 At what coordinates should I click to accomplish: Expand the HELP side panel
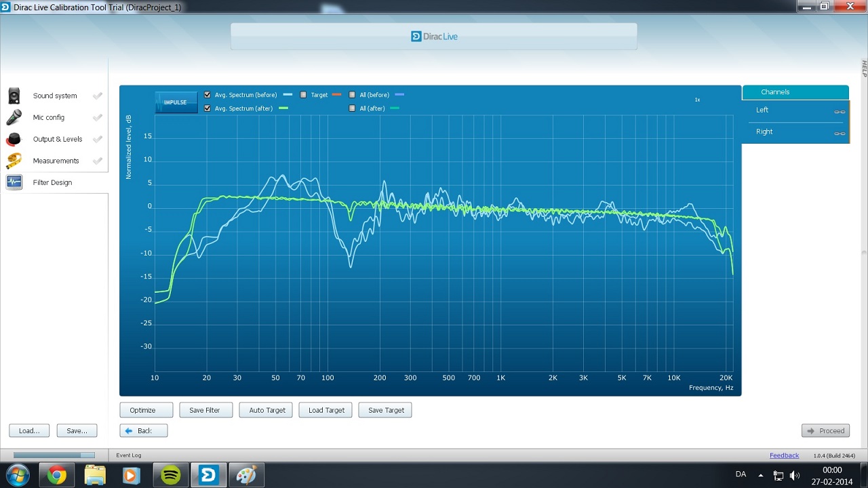864,68
